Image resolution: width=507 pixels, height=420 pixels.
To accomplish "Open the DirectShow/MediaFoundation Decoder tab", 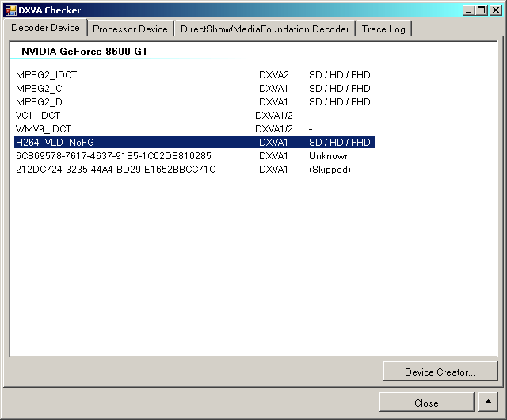I will click(265, 29).
